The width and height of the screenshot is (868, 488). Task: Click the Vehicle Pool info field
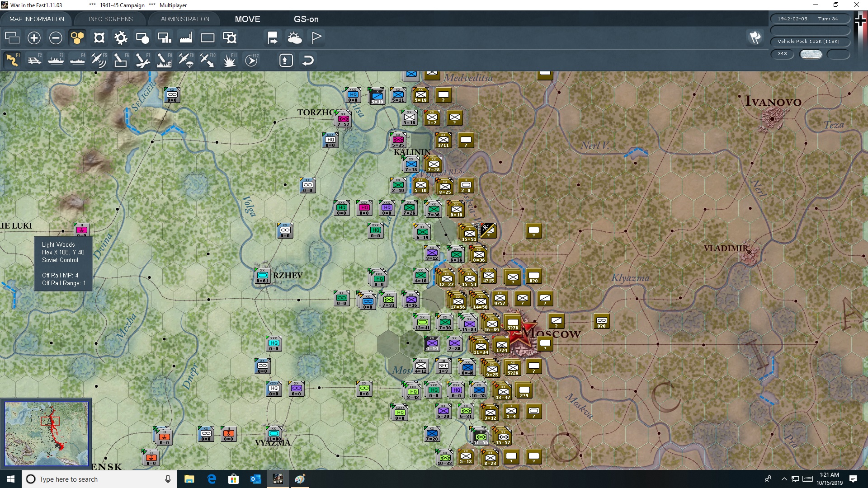(x=809, y=42)
